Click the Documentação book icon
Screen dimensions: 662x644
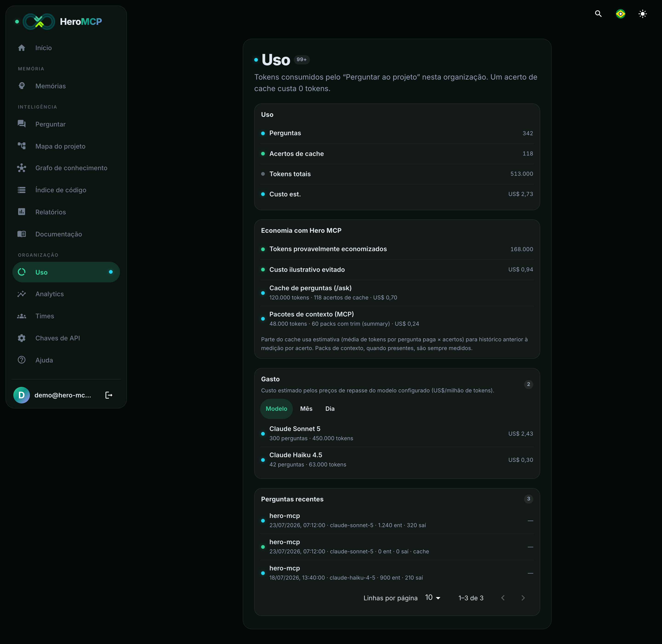coord(22,234)
